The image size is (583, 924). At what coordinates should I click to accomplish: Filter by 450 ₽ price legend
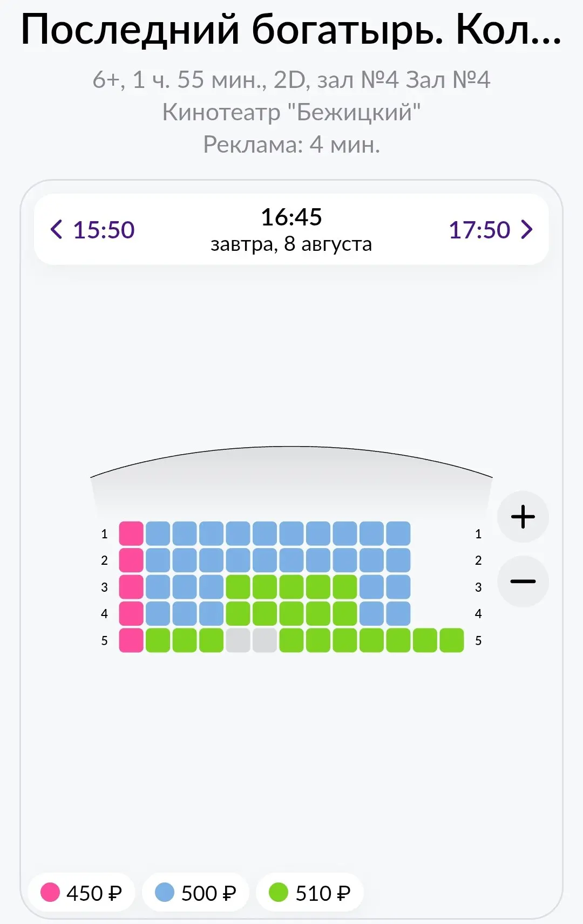coord(82,893)
